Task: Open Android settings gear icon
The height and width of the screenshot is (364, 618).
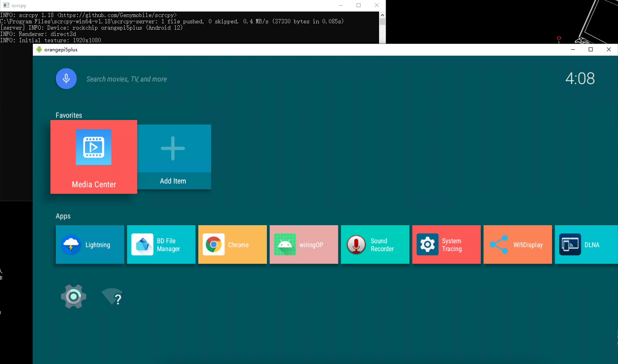Action: point(73,297)
